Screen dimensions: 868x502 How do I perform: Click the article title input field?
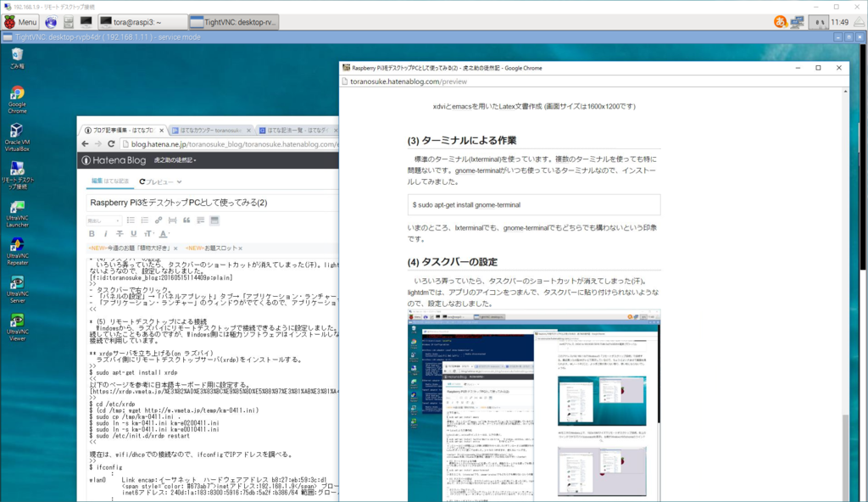click(213, 202)
